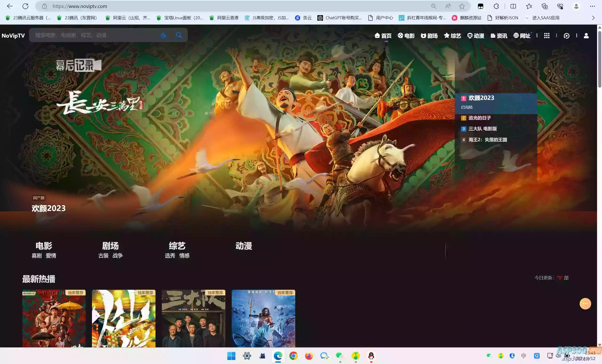Select the 综艺 navigation item
The width and height of the screenshot is (602, 364).
point(452,36)
